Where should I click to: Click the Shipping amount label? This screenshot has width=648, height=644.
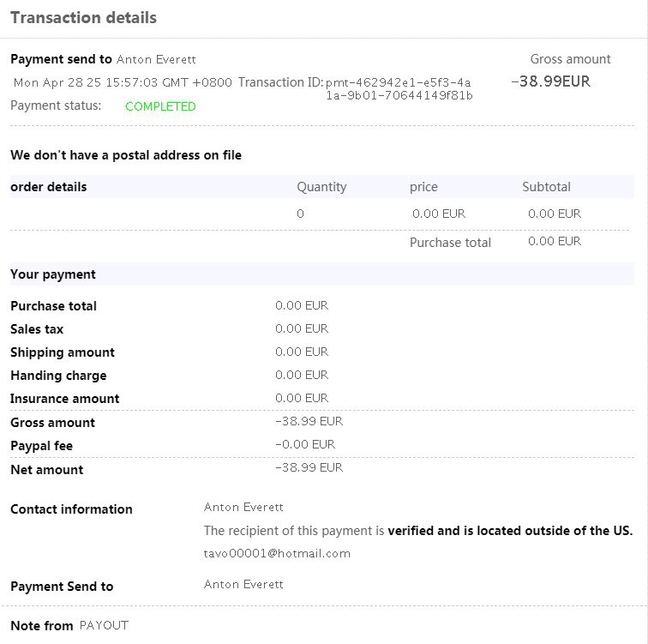click(63, 352)
